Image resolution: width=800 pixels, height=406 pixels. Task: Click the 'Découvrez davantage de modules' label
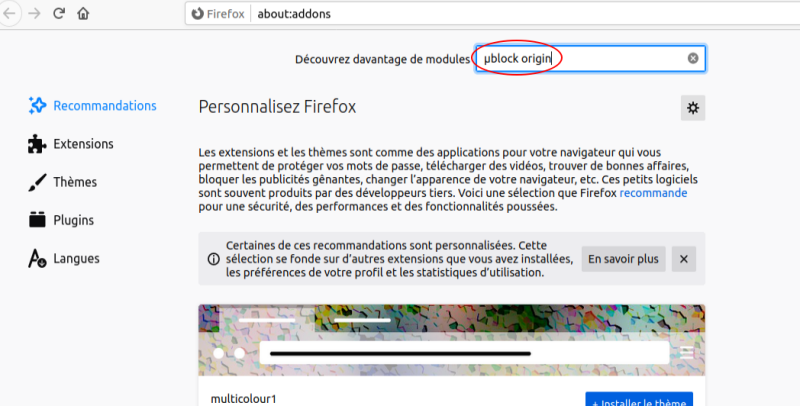[382, 59]
